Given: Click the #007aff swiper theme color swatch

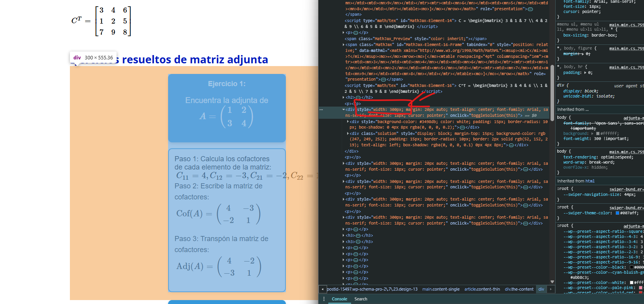Looking at the screenshot, I should (x=617, y=213).
